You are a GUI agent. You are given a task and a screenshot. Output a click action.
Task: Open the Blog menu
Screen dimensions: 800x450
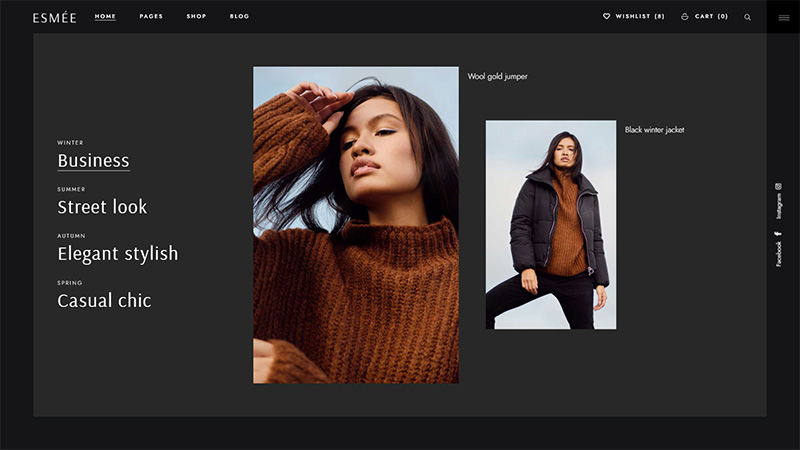pos(239,17)
